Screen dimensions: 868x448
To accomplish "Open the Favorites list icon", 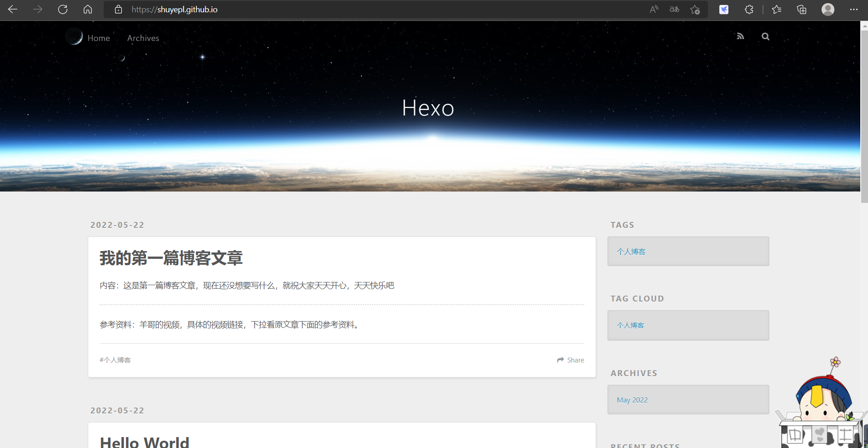I will 777,10.
